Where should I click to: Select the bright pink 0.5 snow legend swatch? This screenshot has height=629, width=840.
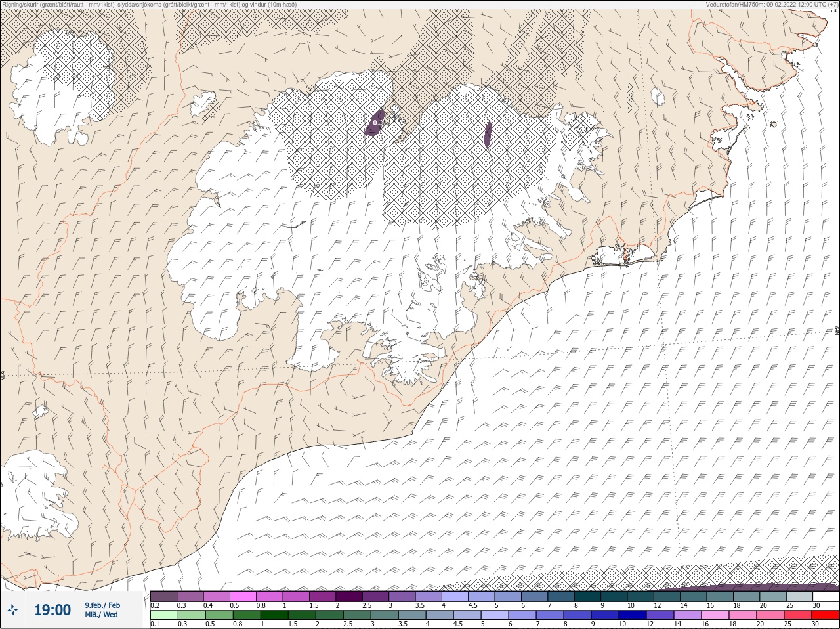[x=243, y=596]
